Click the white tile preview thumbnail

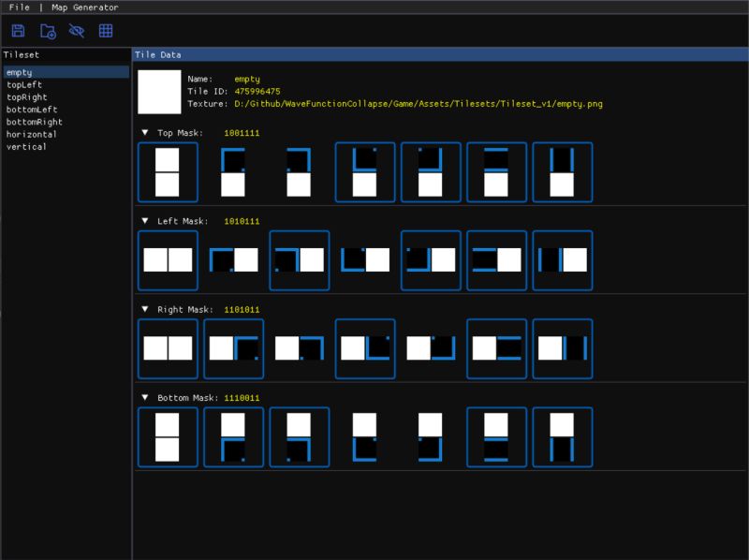point(159,92)
